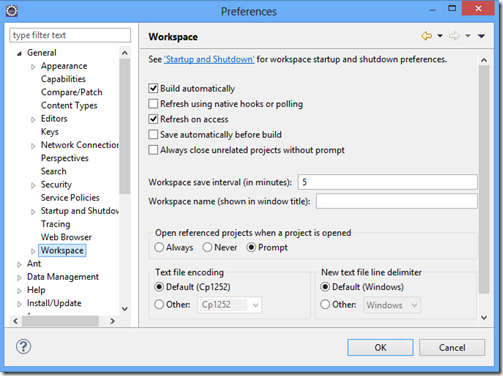
Task: Click the Cancel button
Action: 452,348
